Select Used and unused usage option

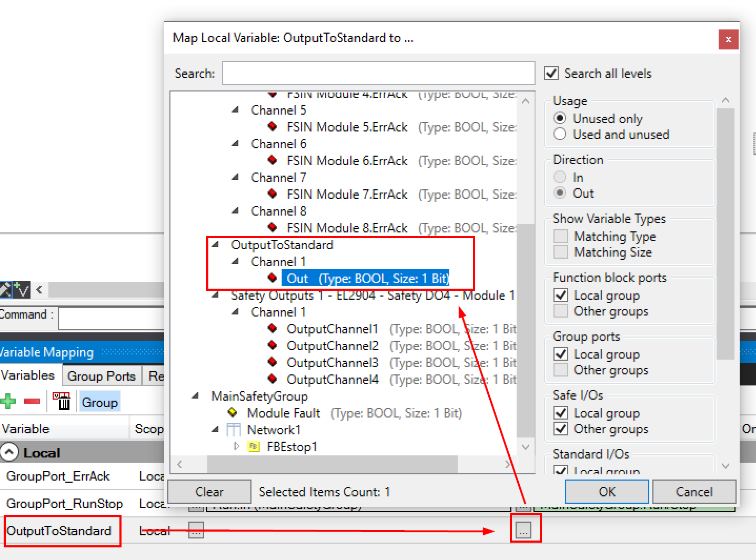[560, 134]
